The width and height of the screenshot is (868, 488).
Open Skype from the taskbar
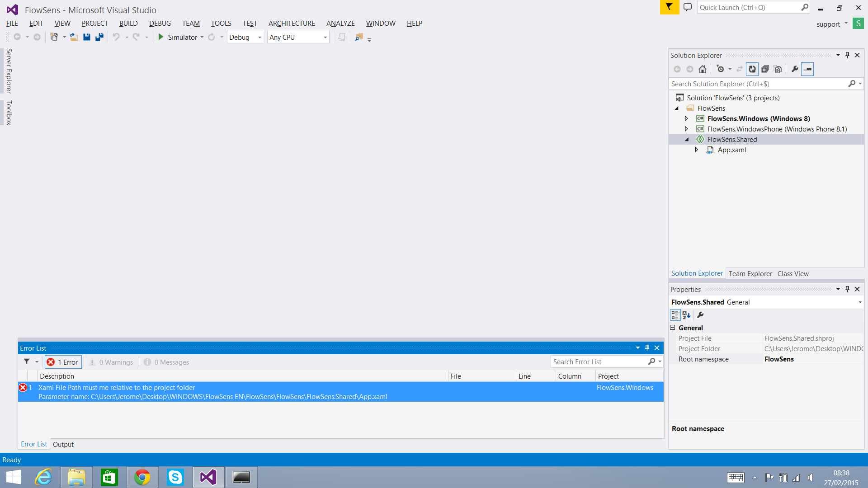click(x=175, y=477)
